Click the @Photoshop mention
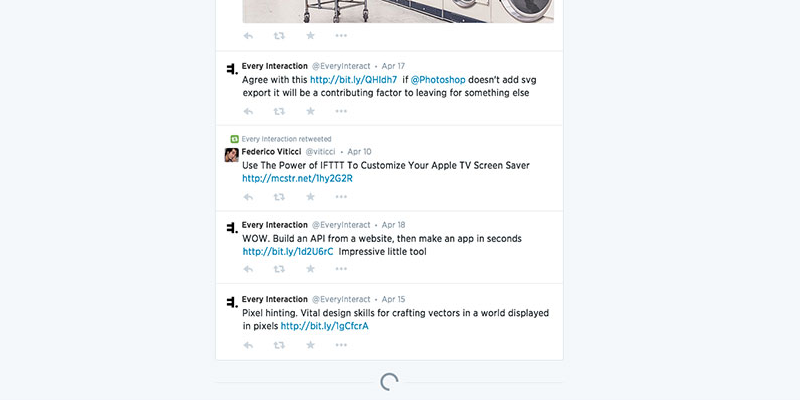 pos(441,80)
